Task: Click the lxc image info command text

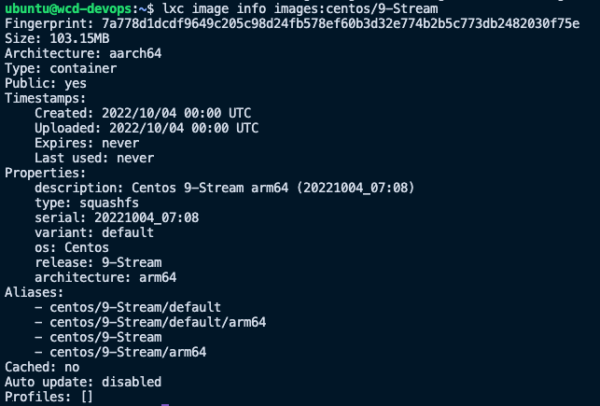Action: [x=300, y=8]
